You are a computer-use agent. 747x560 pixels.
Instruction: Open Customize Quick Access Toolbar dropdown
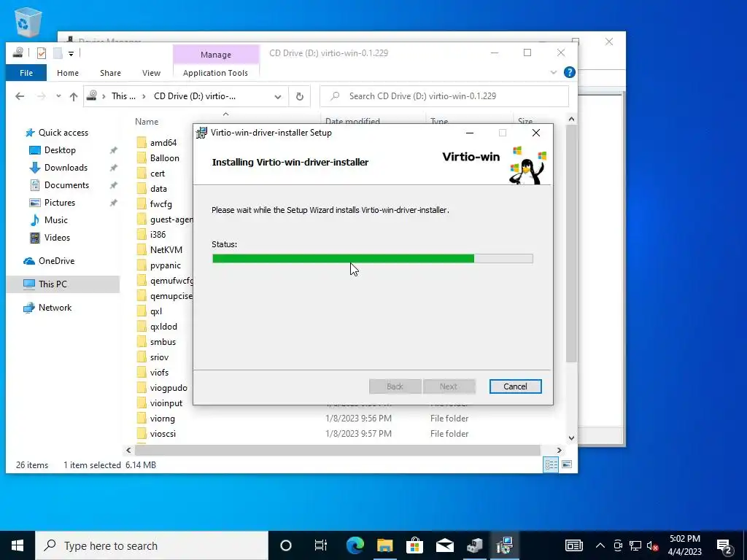(71, 53)
